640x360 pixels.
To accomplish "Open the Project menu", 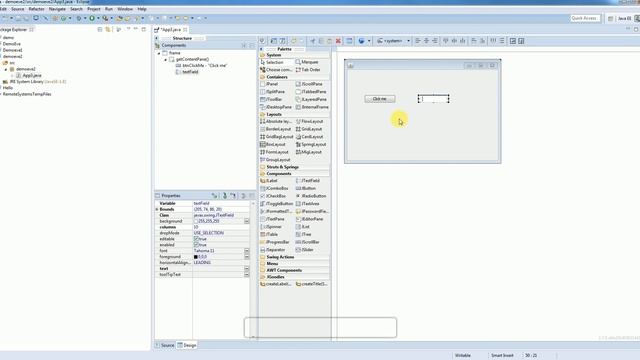I will (94, 9).
